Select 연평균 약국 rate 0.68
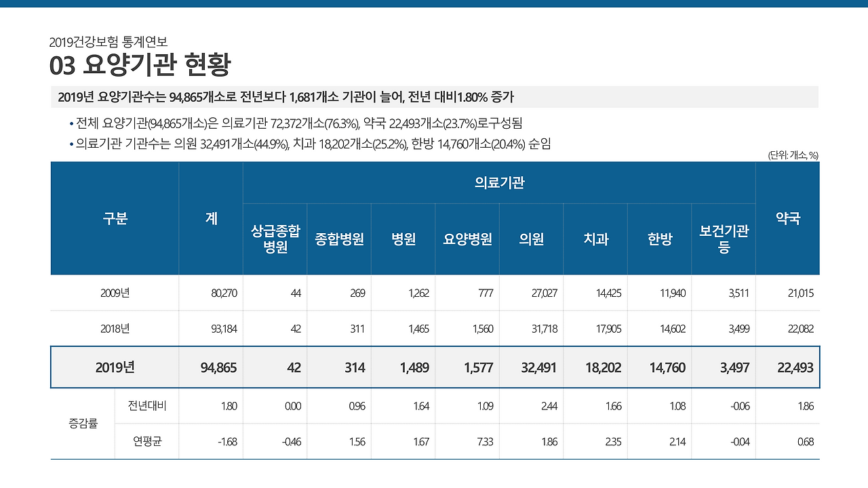This screenshot has height=488, width=868. coord(805,442)
